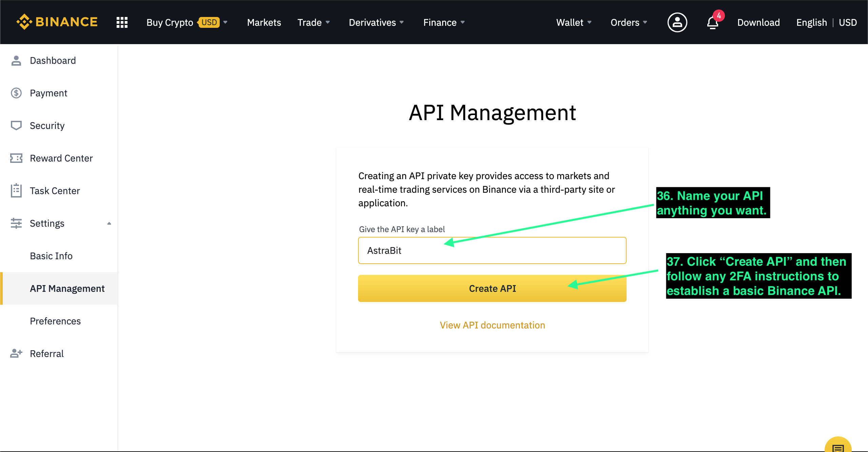The height and width of the screenshot is (452, 868).
Task: Click the USD badge beside Buy Crypto
Action: (x=209, y=22)
